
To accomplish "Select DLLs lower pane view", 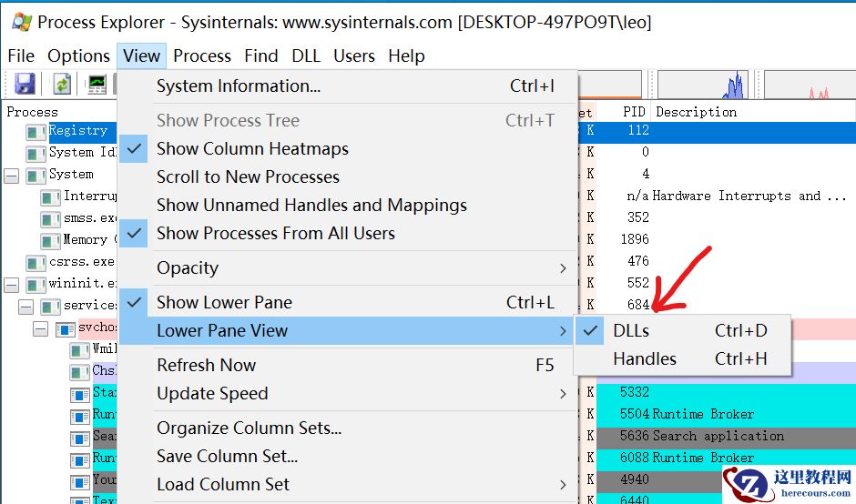I will [x=682, y=330].
